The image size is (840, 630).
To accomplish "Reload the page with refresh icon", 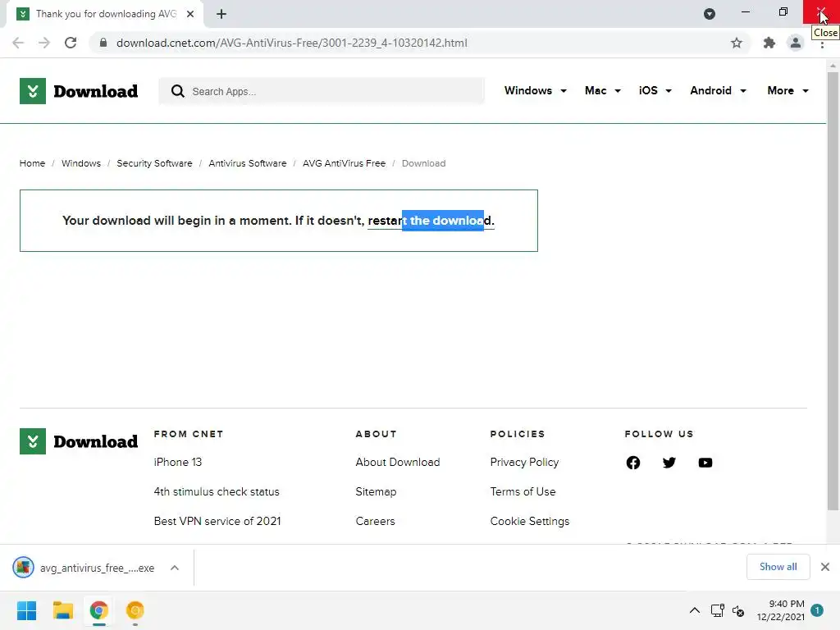I will tap(71, 43).
